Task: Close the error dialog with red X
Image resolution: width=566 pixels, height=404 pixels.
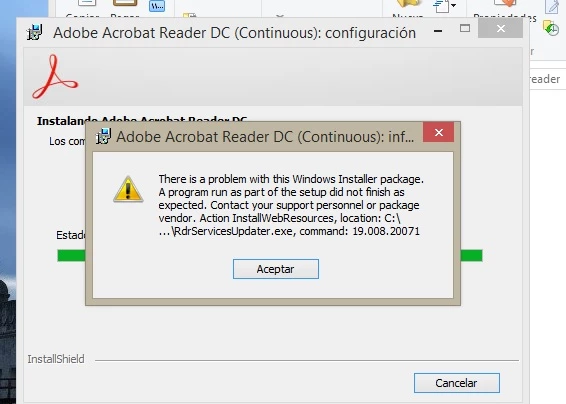Action: (x=439, y=133)
